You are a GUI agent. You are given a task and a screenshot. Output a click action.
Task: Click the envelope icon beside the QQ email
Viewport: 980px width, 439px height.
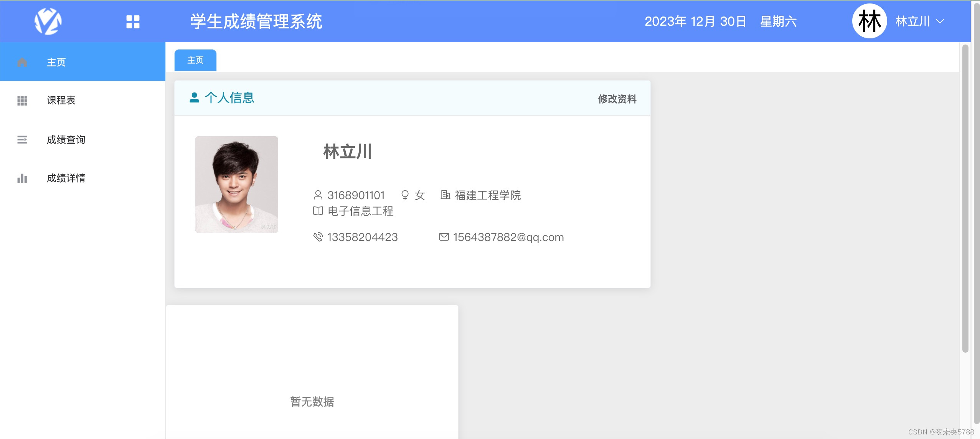coord(444,237)
